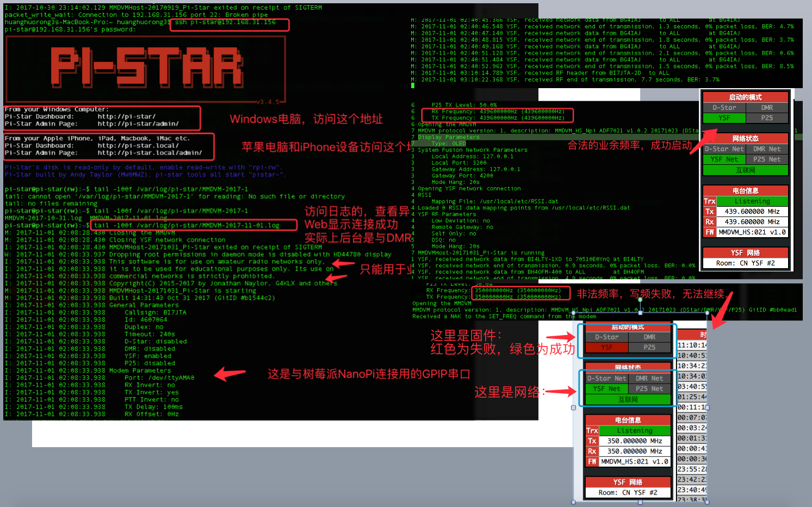
Task: Click P25 mode in the 439.6 MHz panel
Action: [x=767, y=118]
